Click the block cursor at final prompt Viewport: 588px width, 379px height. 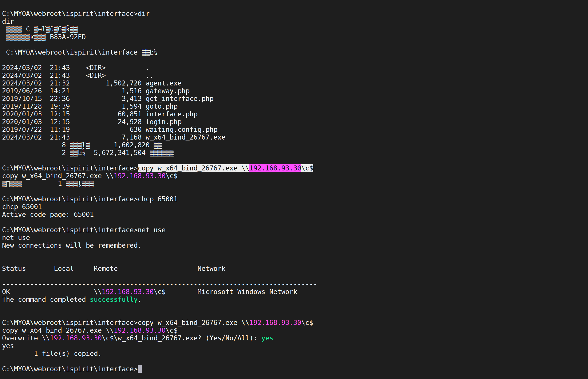(x=140, y=369)
